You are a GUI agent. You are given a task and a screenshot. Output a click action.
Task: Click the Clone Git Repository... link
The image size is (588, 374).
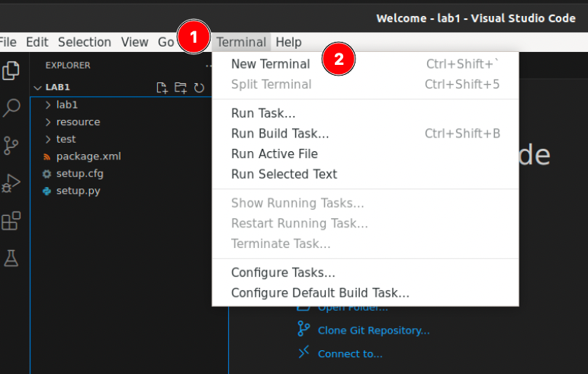pyautogui.click(x=374, y=330)
